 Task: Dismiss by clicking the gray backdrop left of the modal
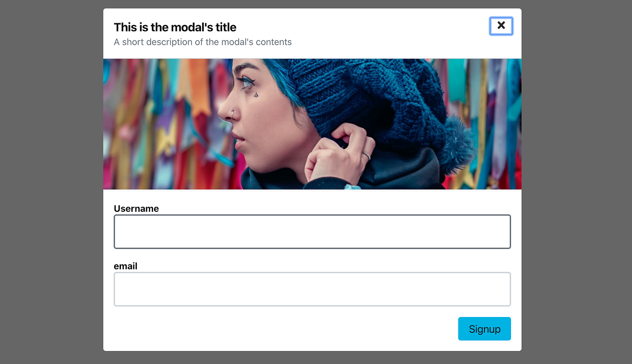pyautogui.click(x=51, y=182)
